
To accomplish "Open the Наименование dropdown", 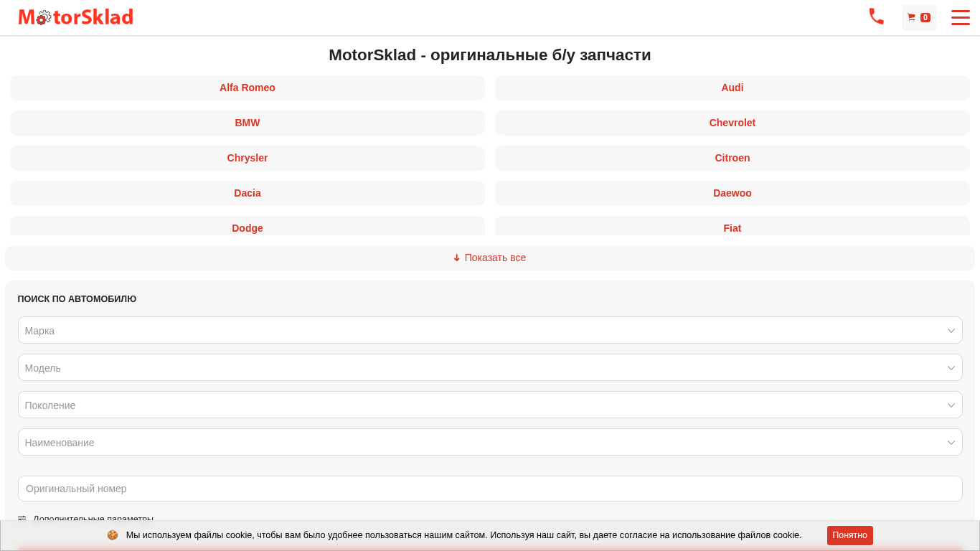I will tap(490, 442).
